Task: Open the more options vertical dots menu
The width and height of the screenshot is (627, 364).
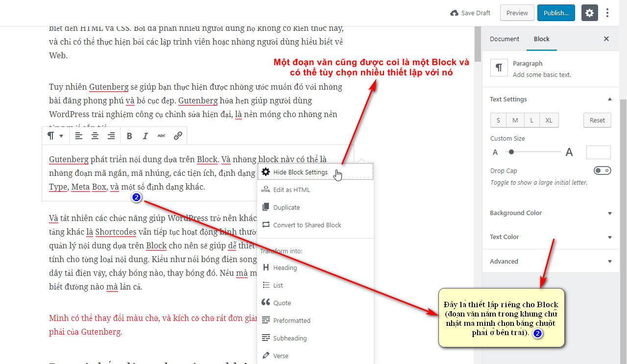Action: click(607, 13)
